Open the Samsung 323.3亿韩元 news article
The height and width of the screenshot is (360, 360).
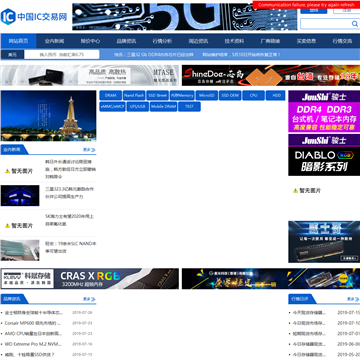pyautogui.click(x=70, y=193)
